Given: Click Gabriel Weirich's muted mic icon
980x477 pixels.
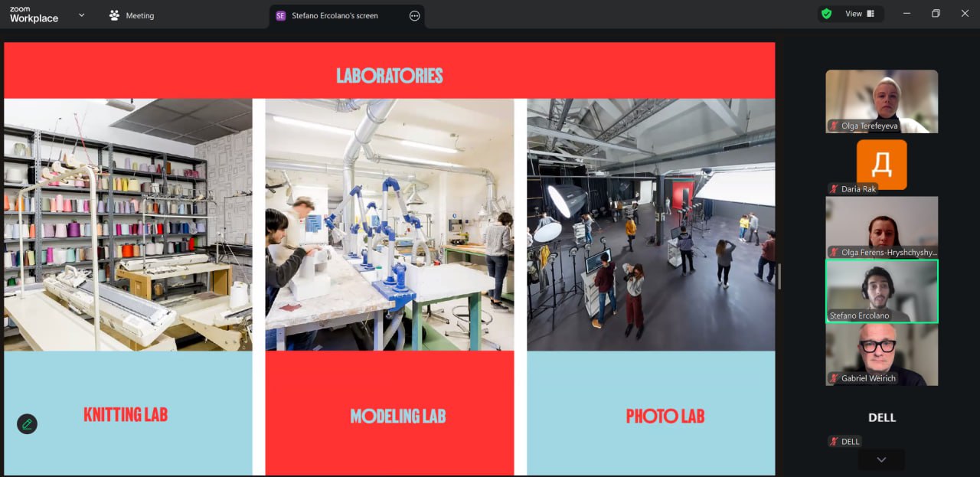Looking at the screenshot, I should [835, 378].
